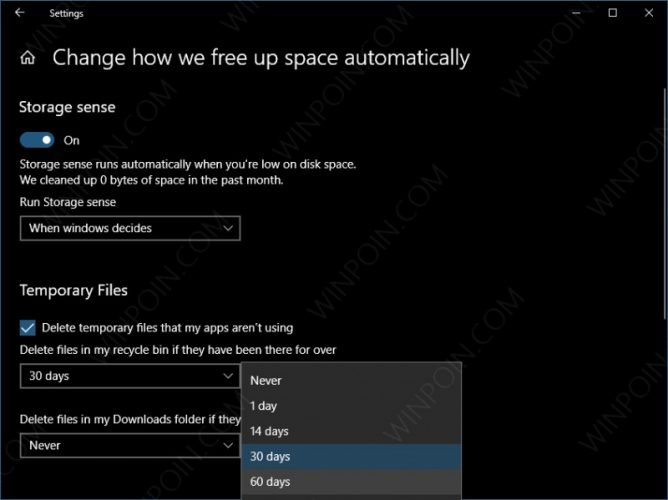Go to Settings home via house icon
668x500 pixels.
coord(28,59)
